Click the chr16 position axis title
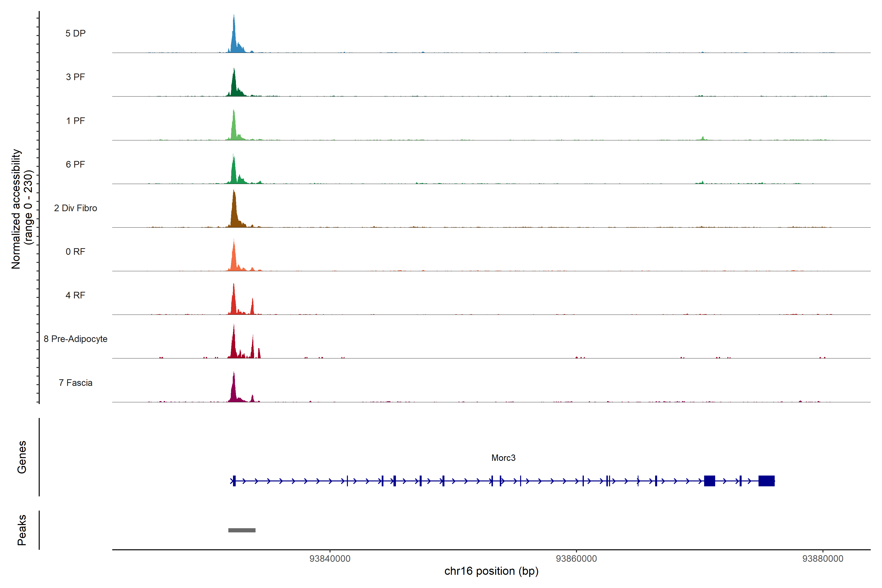Viewport: 882px width, 588px height. coord(491,571)
